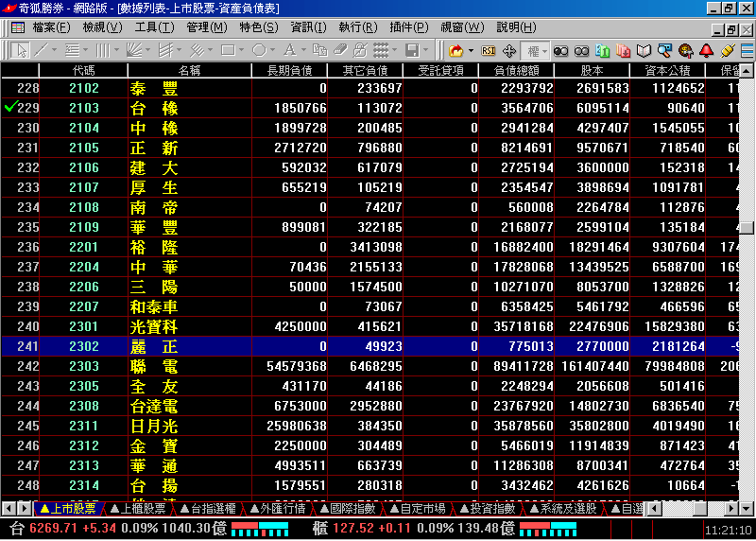This screenshot has width=756, height=541.
Task: Click the floppy disk save icon
Action: (412, 50)
